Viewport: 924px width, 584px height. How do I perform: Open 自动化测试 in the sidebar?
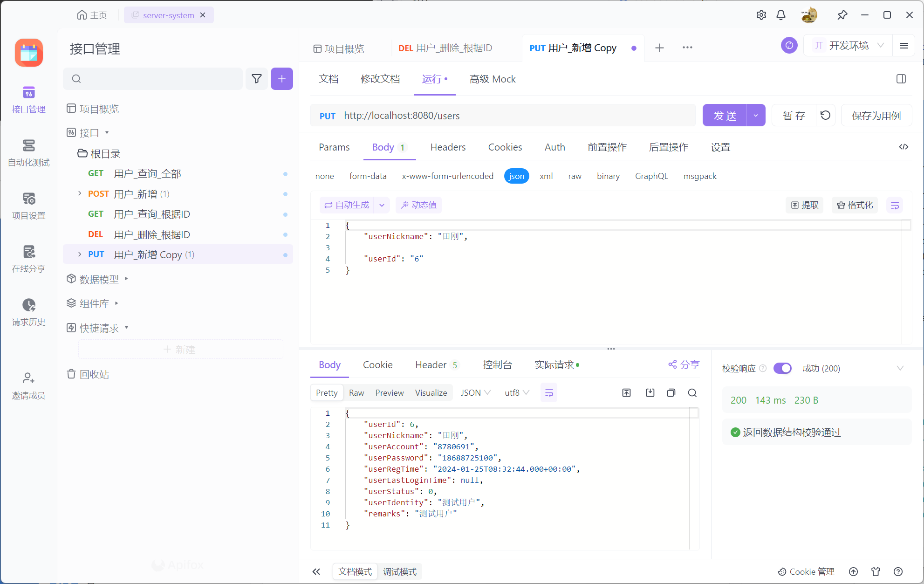28,153
